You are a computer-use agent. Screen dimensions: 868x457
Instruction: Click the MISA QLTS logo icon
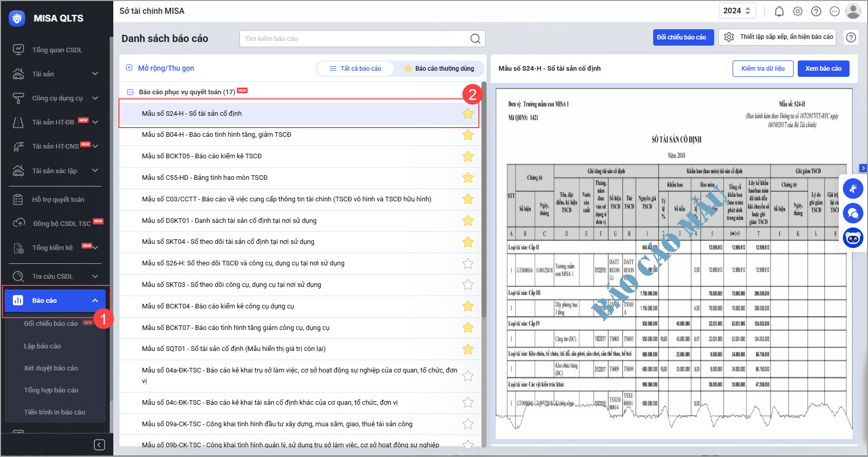point(17,18)
